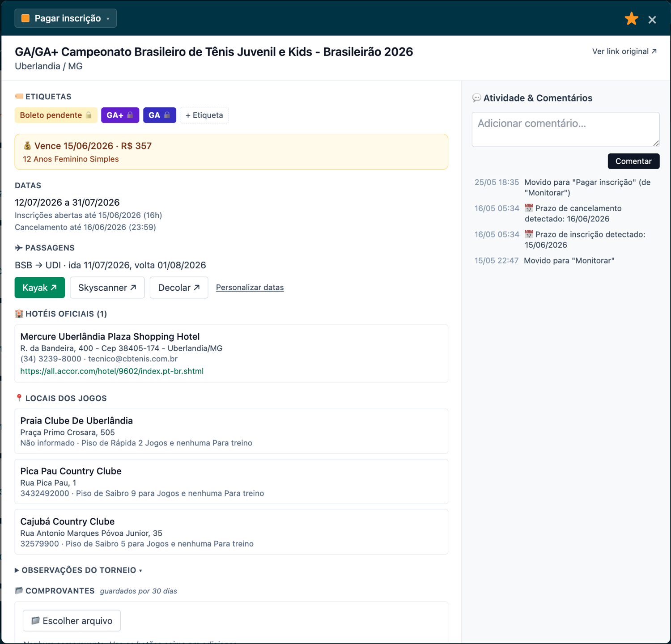Click Escolher arquivo folder icon
The image size is (671, 644).
point(35,621)
